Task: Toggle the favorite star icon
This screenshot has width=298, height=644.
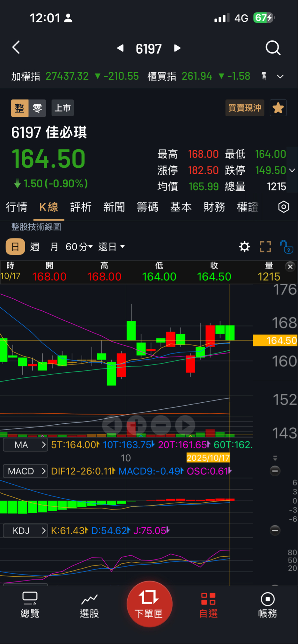Action: pyautogui.click(x=278, y=108)
